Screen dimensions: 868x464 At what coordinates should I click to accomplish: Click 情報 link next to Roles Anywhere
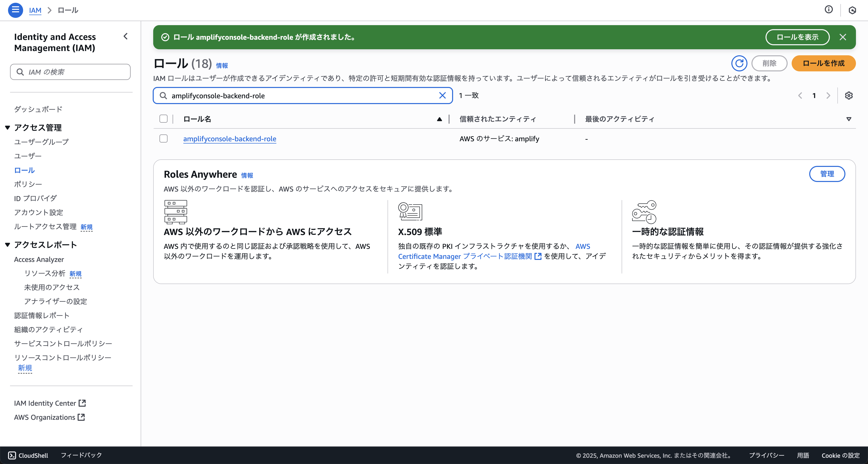tap(247, 175)
